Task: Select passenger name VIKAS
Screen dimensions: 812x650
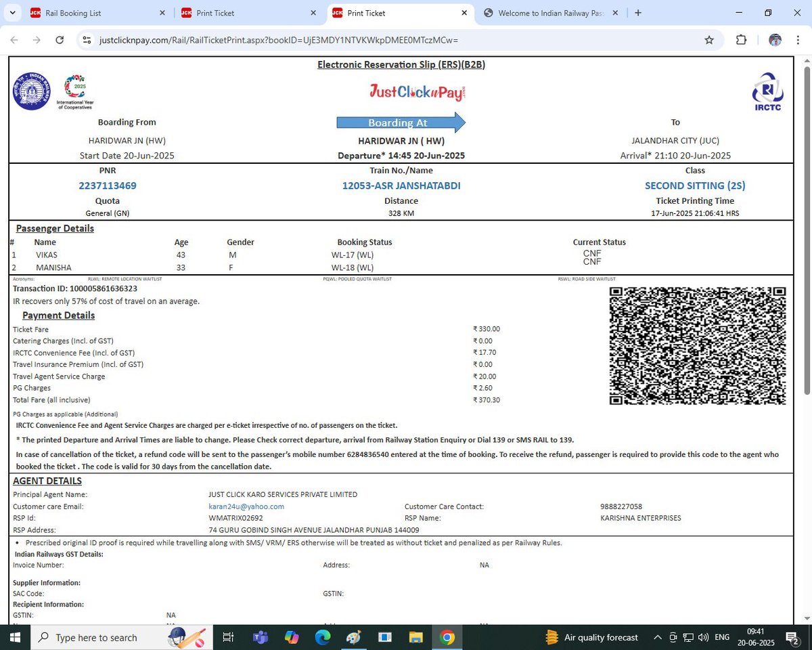Action: [47, 255]
